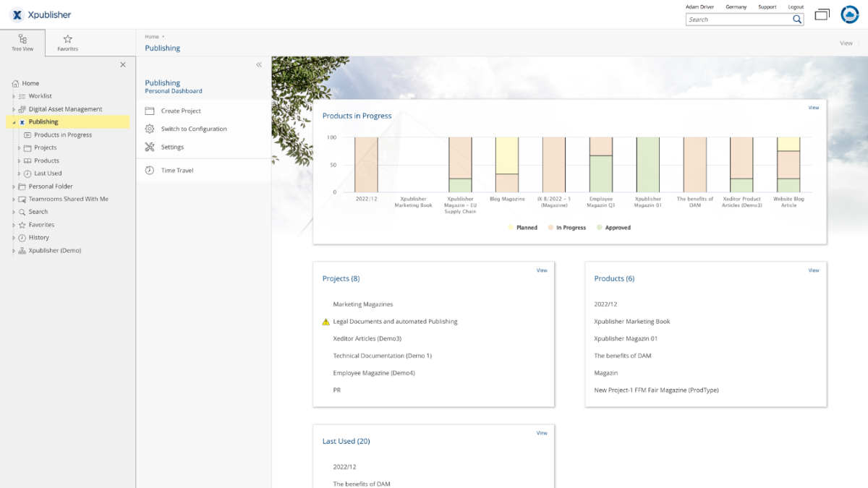Expand the Teamrooms Shared With Me node
Viewport: 868px width, 488px height.
pos(13,199)
